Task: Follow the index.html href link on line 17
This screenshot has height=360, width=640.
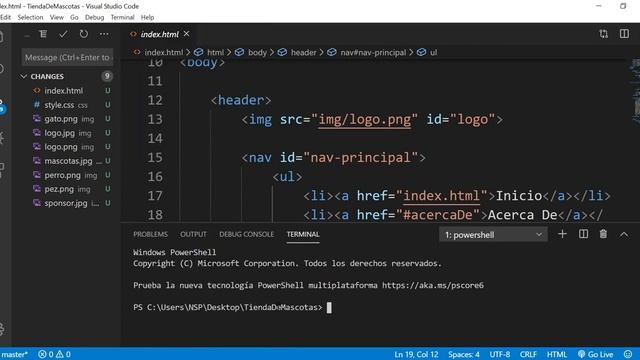Action: [441, 196]
